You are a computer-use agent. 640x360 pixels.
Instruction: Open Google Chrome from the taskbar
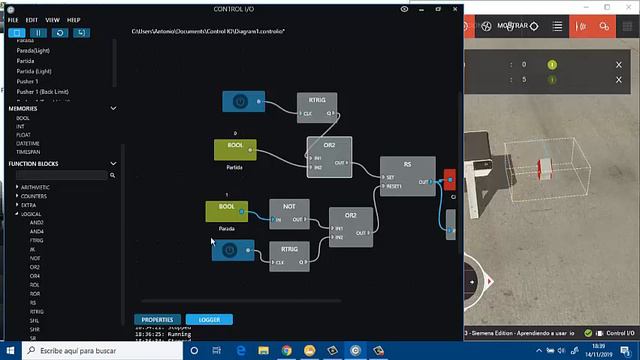287,351
